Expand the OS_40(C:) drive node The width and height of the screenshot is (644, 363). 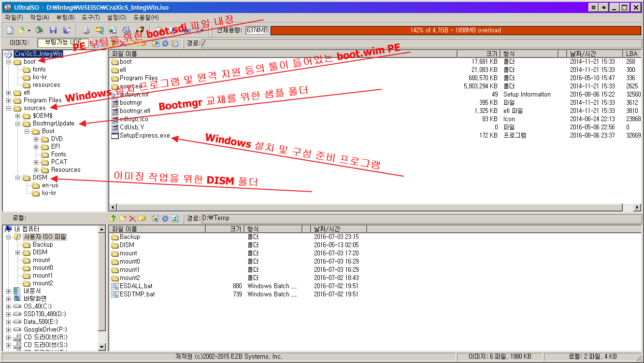(9, 307)
